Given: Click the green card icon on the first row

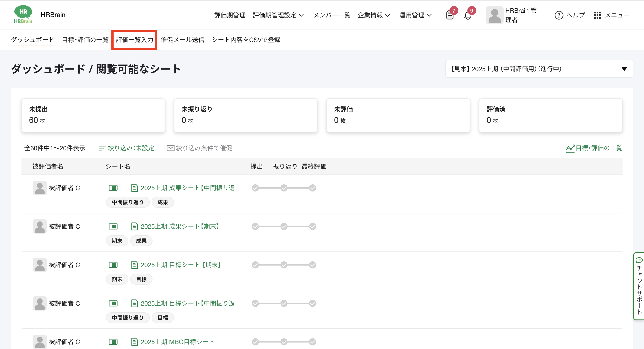Looking at the screenshot, I should click(113, 188).
